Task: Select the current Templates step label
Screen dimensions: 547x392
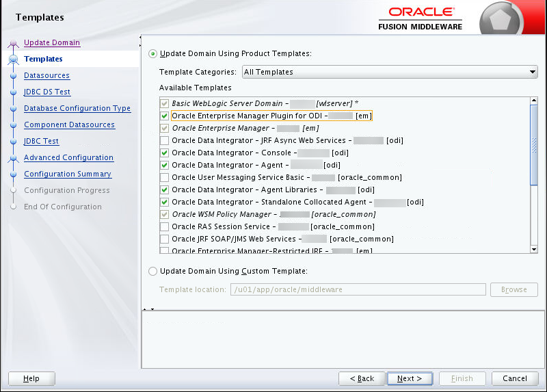Action: point(43,59)
